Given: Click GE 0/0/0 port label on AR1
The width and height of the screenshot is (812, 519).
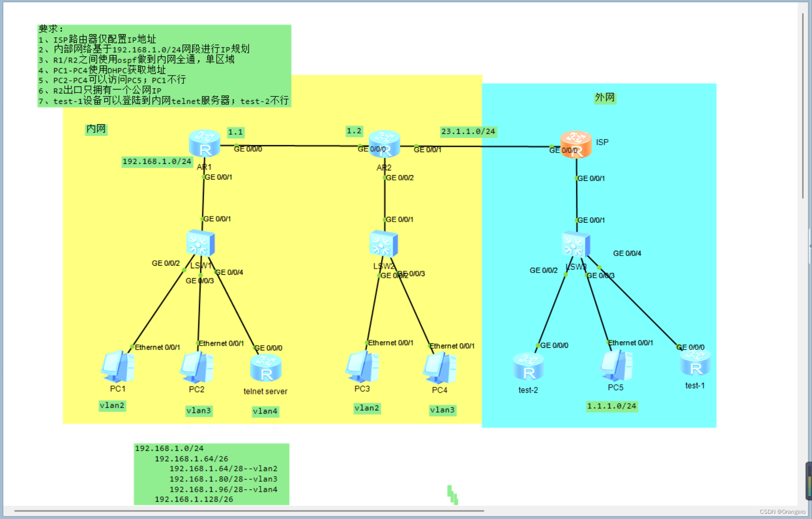Looking at the screenshot, I should click(248, 149).
